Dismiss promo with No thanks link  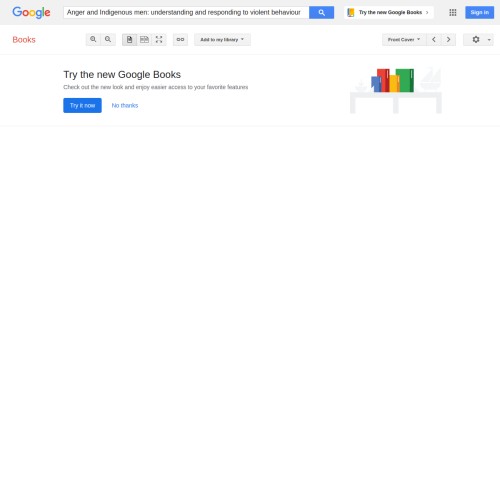coord(125,105)
